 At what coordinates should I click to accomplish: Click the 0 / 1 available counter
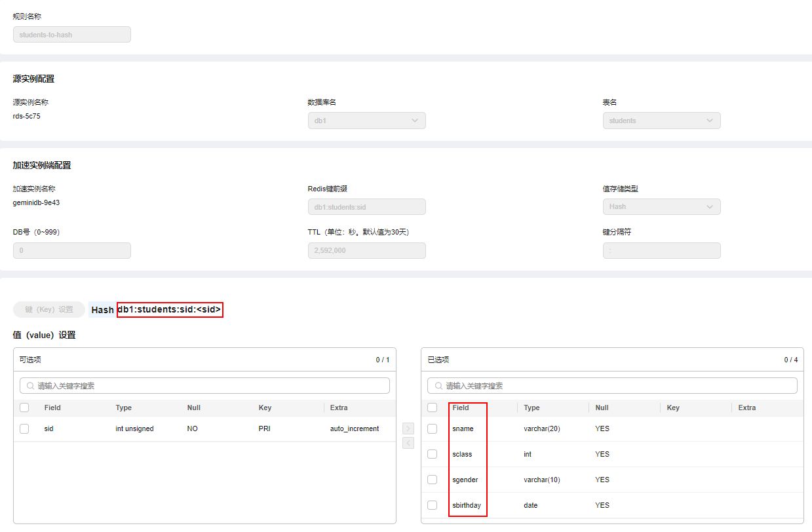[x=383, y=360]
